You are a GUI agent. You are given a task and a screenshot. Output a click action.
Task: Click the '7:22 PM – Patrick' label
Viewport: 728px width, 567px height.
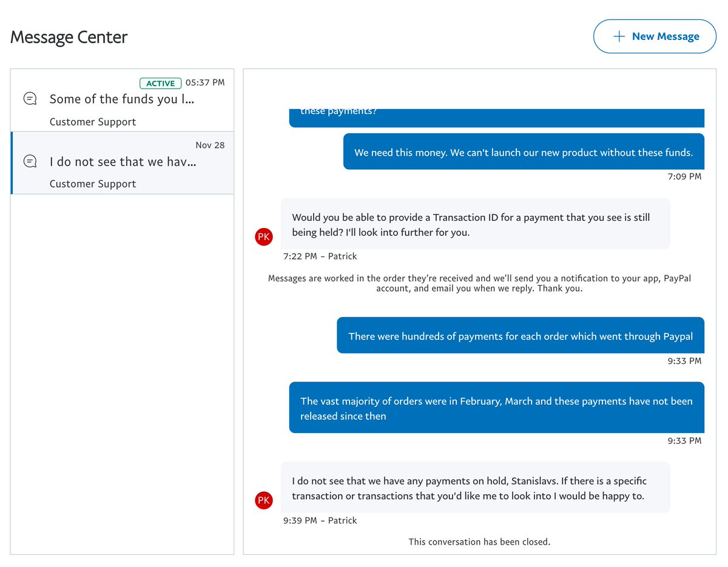[320, 256]
